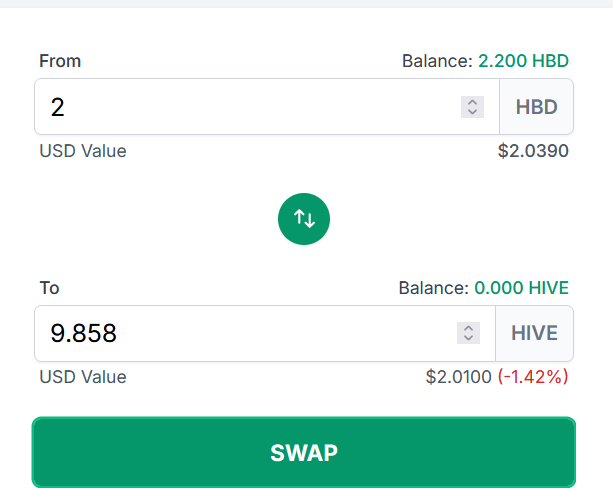Focus the To amount field showing 9.858
613x490 pixels.
click(265, 333)
